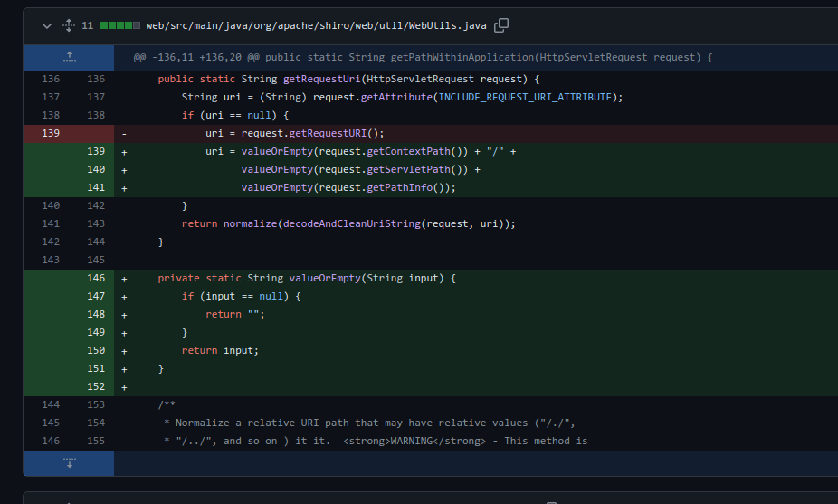Click the hunk header -136,11 +136,20
The height and width of the screenshot is (504, 838).
[x=423, y=57]
